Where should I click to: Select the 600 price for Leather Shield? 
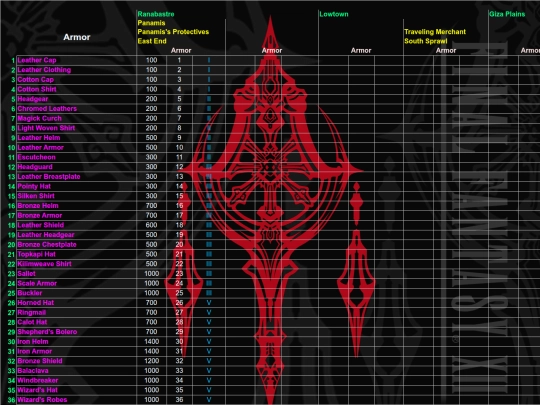click(152, 225)
